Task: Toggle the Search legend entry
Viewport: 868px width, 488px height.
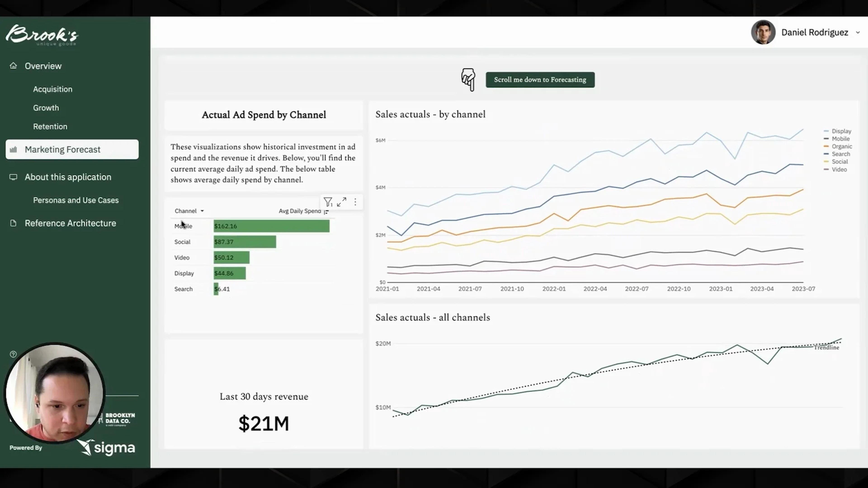Action: click(837, 154)
